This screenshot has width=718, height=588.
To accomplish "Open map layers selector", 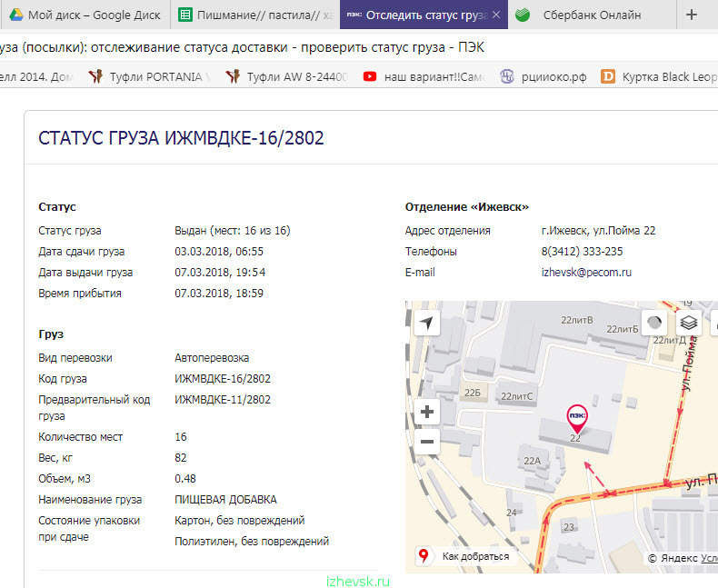I will (689, 323).
